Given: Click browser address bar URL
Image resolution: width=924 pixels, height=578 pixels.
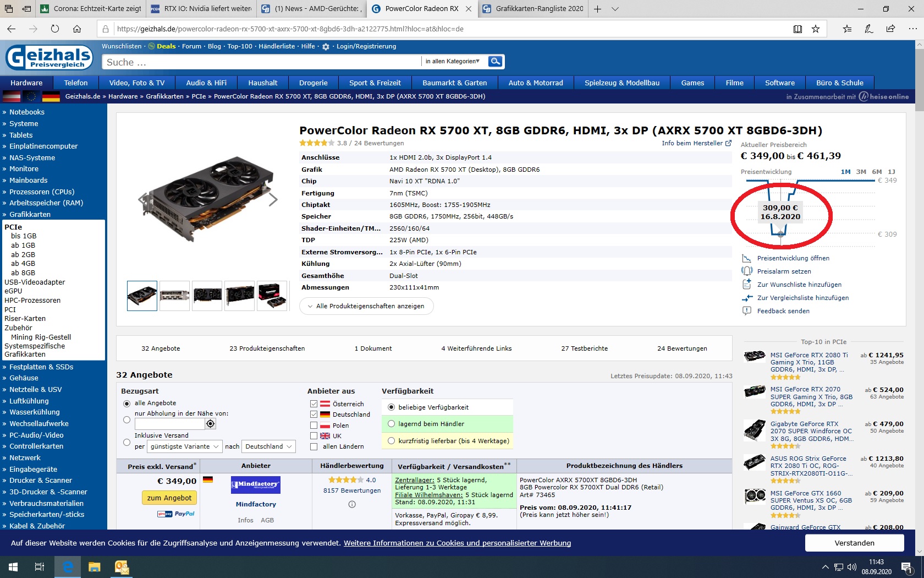Looking at the screenshot, I should click(x=290, y=29).
